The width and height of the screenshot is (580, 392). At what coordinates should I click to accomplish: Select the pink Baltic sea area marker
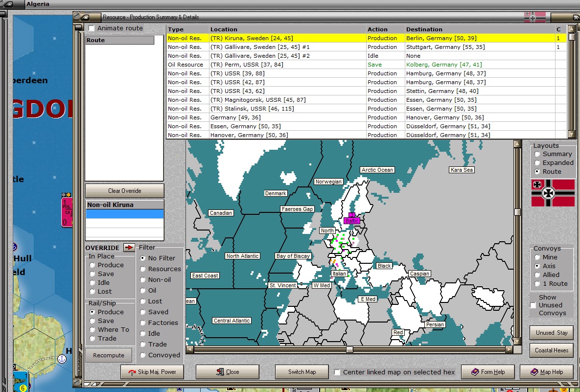click(x=352, y=221)
